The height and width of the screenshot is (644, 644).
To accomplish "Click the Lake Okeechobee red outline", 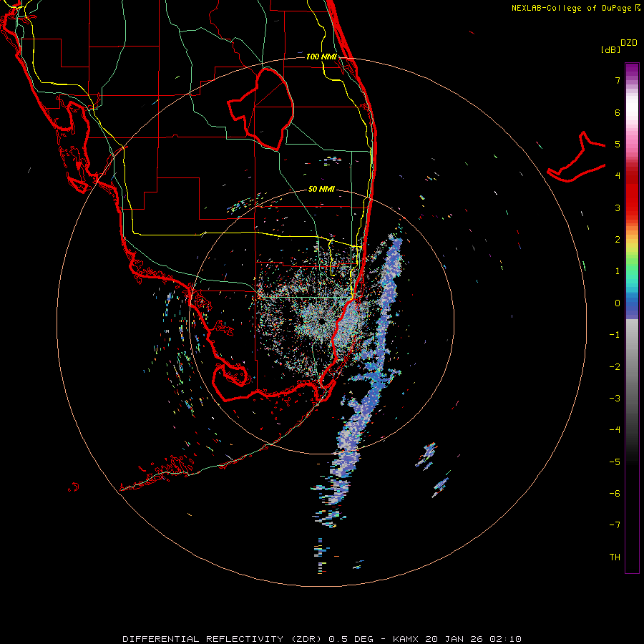I will [x=261, y=110].
